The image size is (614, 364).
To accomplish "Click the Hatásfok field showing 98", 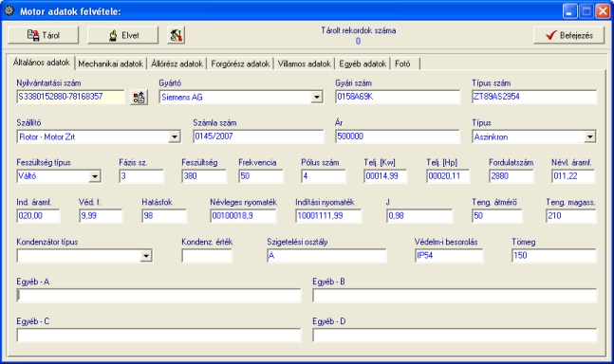I will pyautogui.click(x=164, y=216).
